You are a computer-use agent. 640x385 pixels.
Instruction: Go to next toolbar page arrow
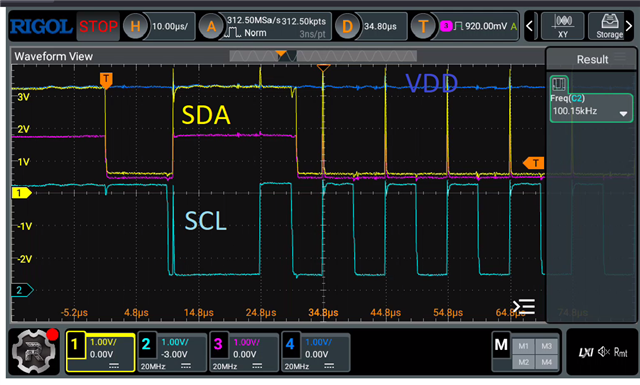pyautogui.click(x=629, y=27)
